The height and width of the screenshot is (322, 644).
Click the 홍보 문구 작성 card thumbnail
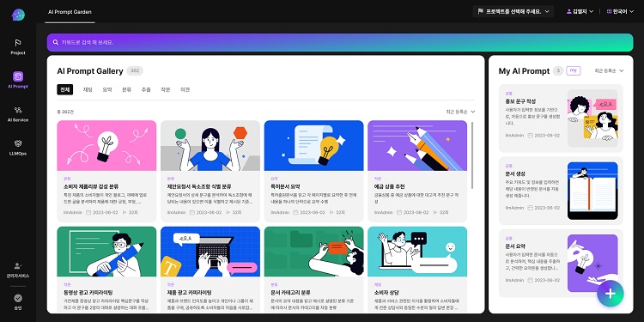click(592, 118)
